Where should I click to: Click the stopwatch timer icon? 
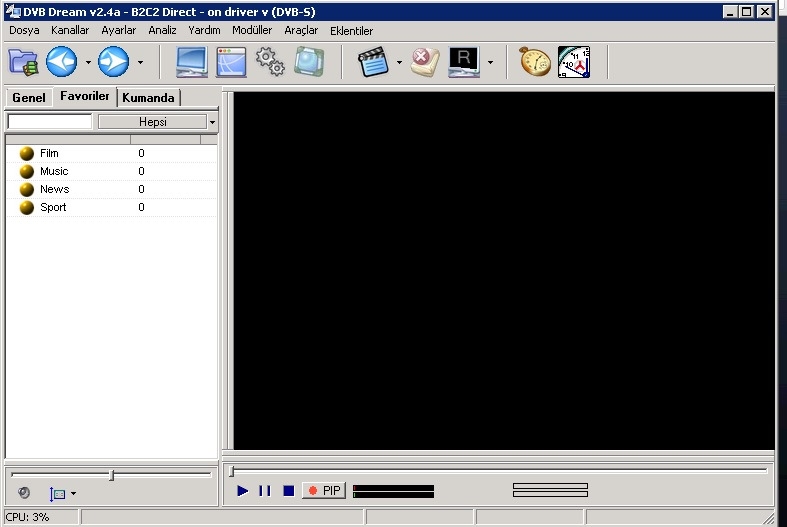tap(535, 62)
